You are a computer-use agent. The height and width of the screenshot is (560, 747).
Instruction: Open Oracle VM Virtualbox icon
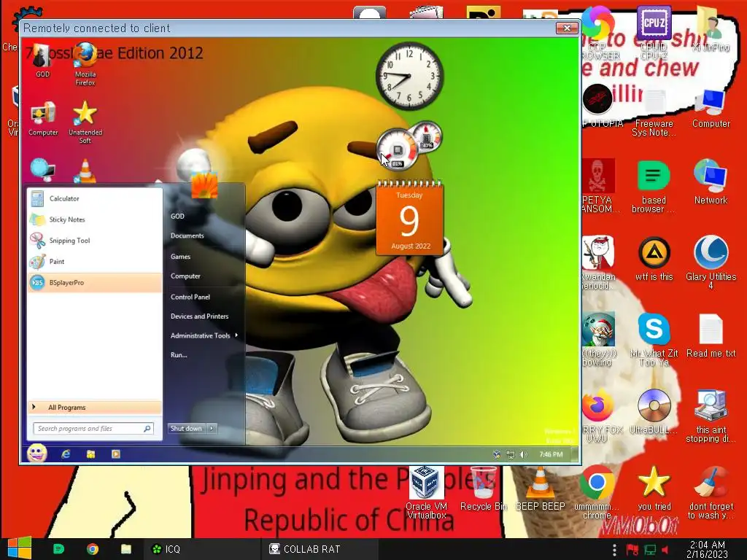[426, 493]
